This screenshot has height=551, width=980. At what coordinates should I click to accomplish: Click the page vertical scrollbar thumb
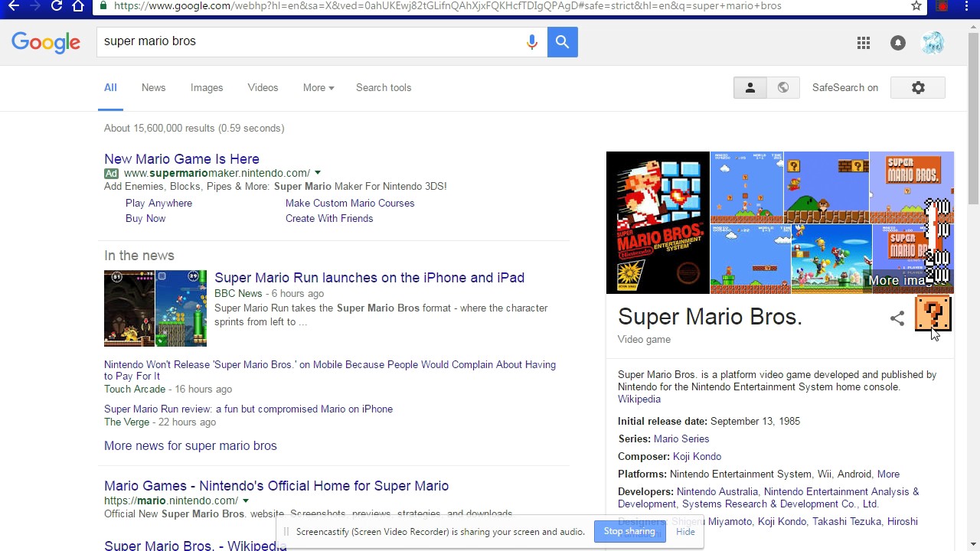tap(973, 119)
